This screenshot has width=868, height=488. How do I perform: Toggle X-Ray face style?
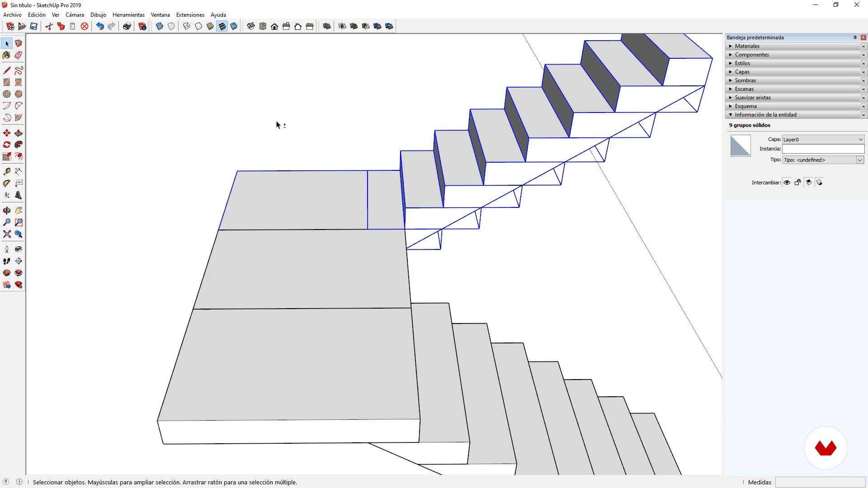pos(160,26)
